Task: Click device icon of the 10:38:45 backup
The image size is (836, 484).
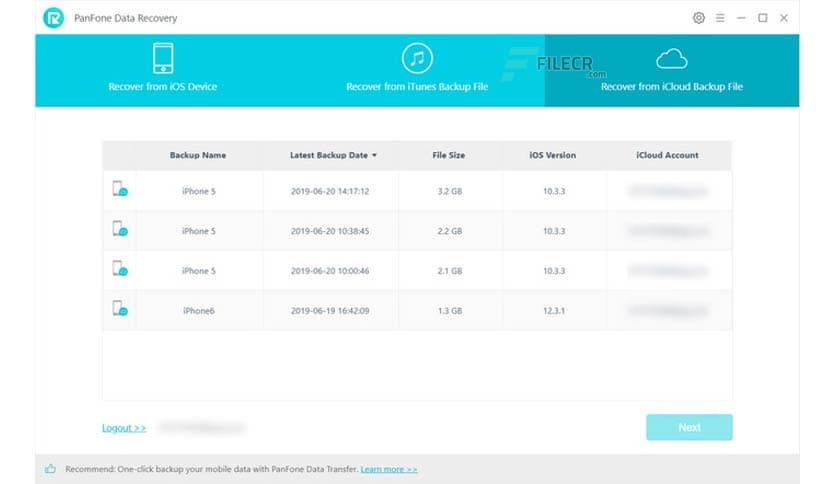Action: click(x=119, y=229)
